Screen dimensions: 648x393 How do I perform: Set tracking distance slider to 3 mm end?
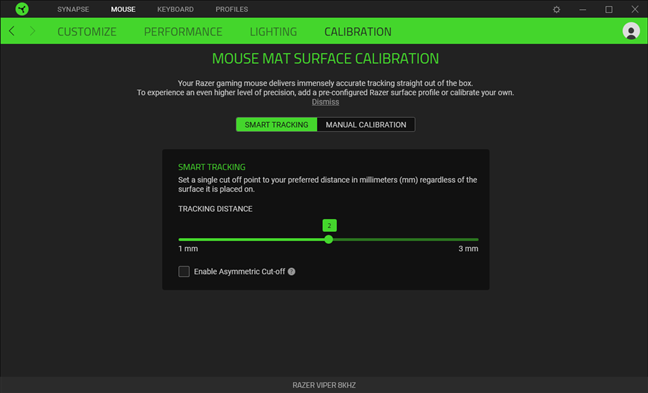tap(478, 239)
